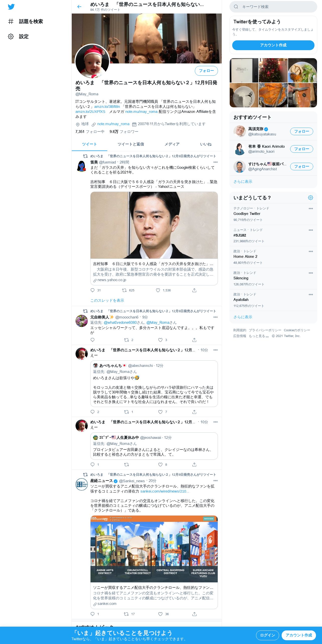The width and height of the screenshot is (322, 644).
Task: Like the tweet quoting エビゾー人生夏休み中
Action: click(160, 464)
